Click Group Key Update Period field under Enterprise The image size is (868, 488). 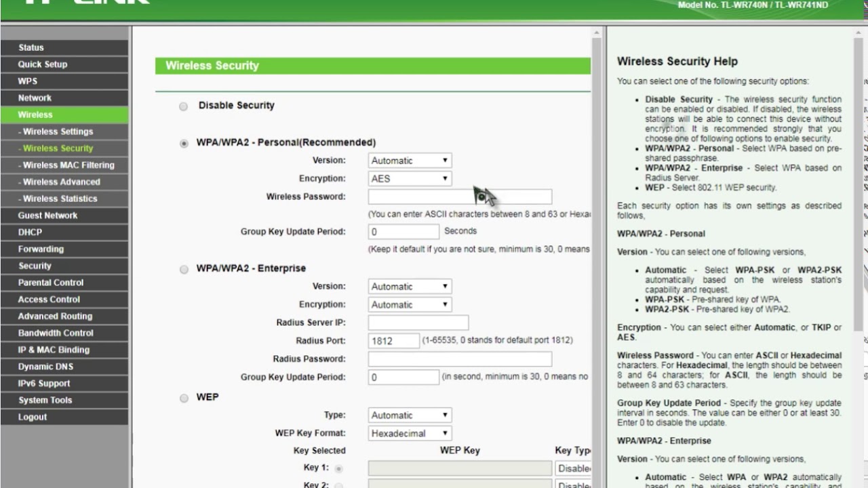403,378
